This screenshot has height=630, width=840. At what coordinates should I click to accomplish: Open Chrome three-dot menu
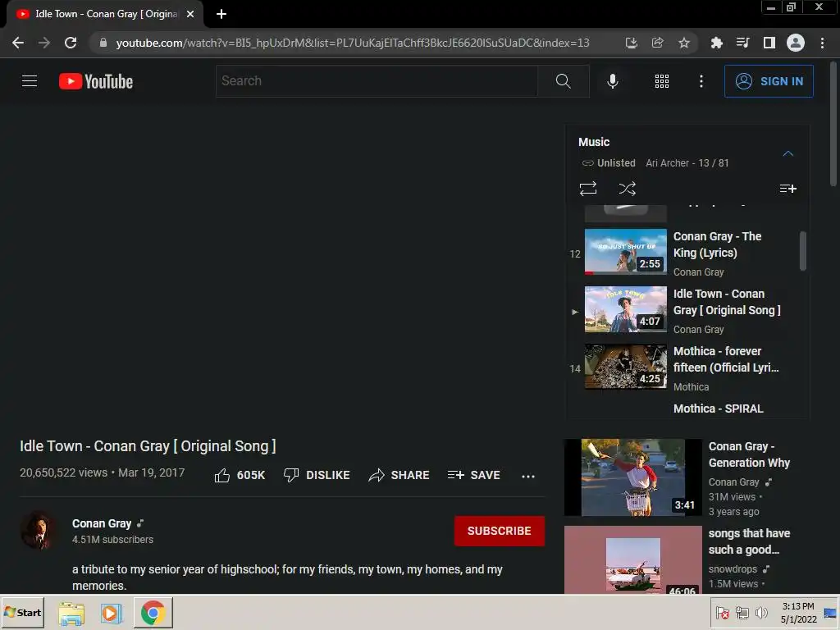[x=822, y=43]
